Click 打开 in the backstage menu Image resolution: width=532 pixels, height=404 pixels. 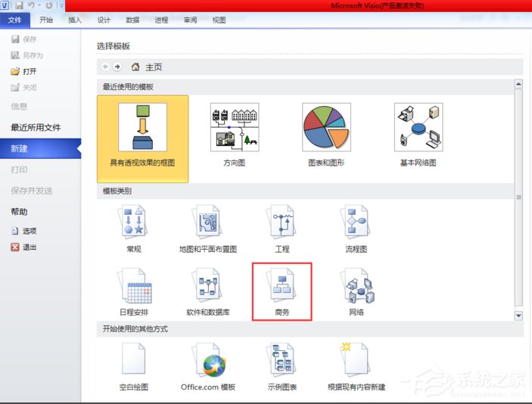click(23, 72)
